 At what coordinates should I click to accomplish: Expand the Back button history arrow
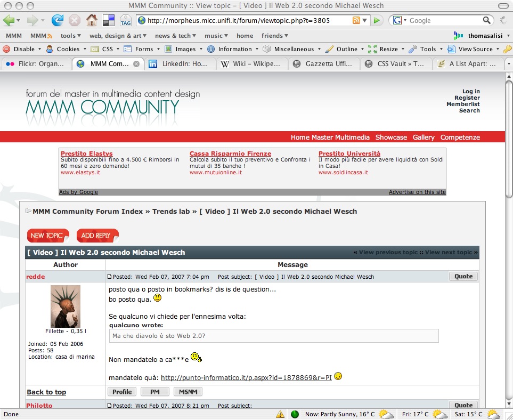(x=19, y=21)
